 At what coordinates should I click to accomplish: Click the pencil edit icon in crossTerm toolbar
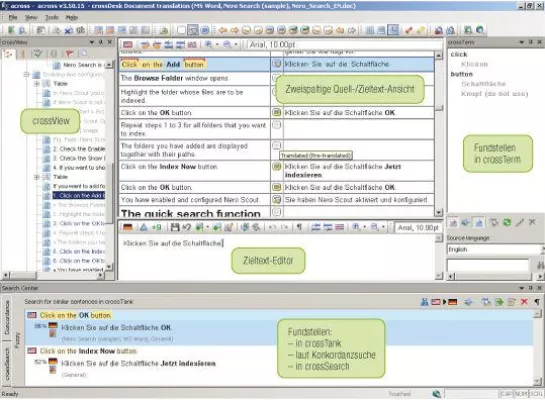(520, 222)
